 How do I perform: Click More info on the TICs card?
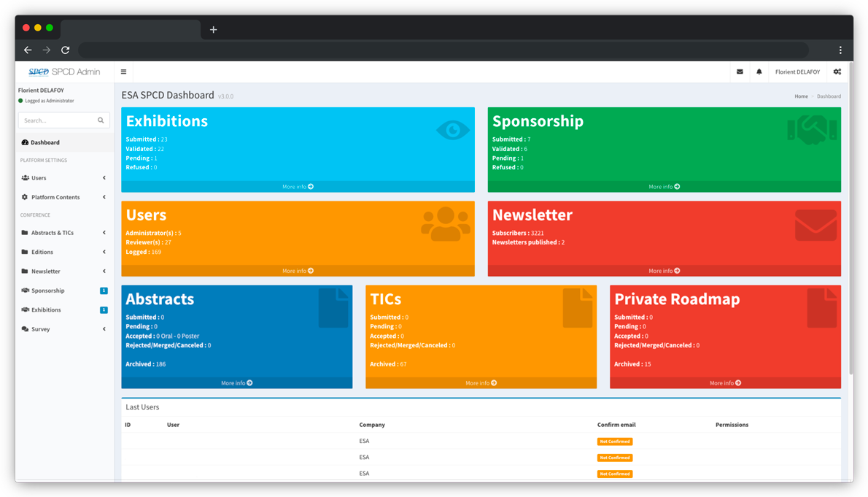[x=481, y=383]
